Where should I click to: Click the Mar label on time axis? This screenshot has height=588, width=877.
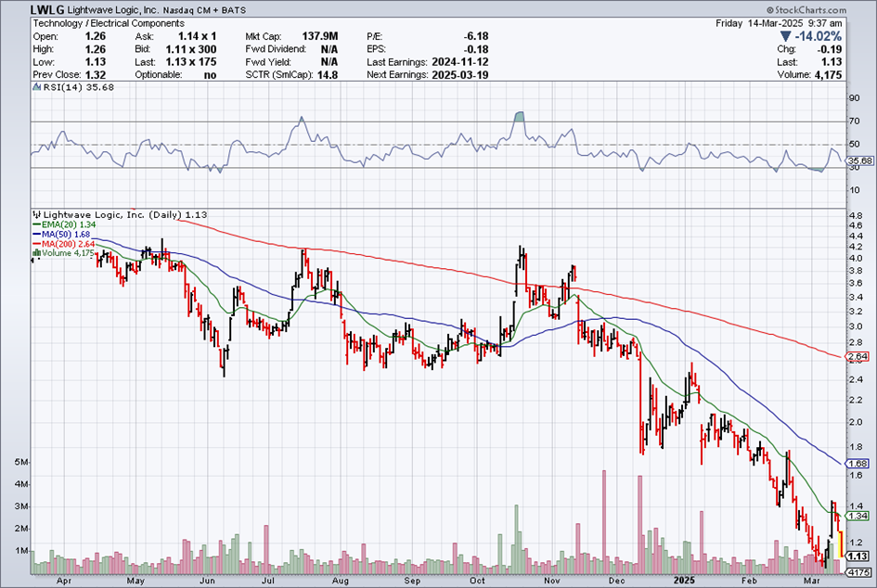[810, 581]
